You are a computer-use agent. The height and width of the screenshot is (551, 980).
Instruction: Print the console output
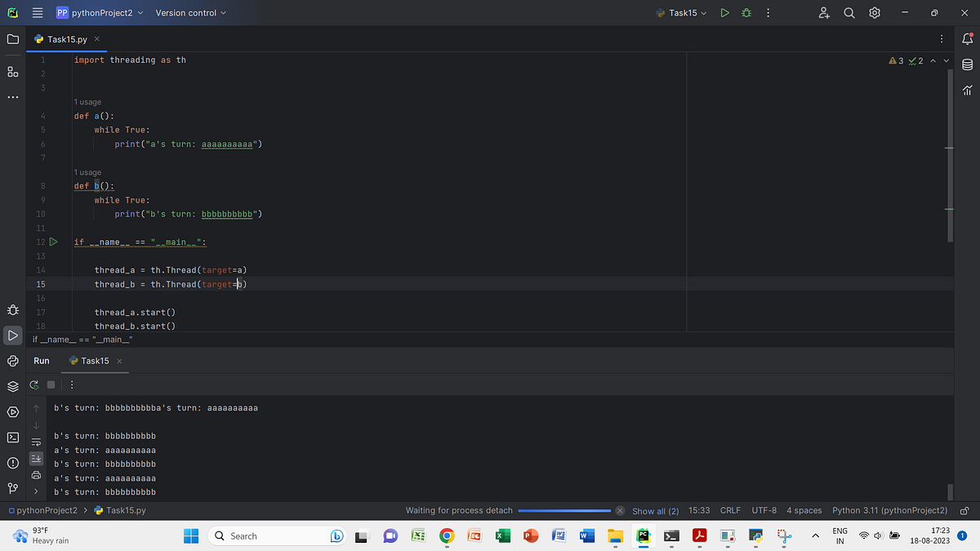click(x=36, y=475)
